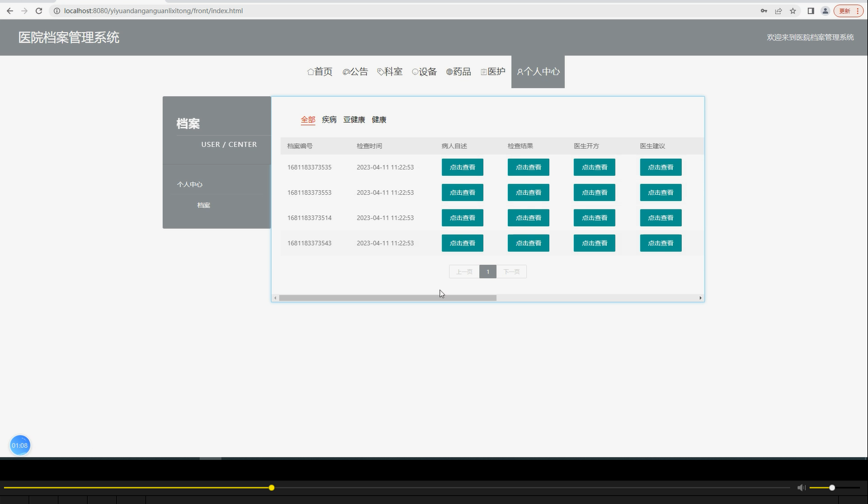Click the table scrollbar left arrow
This screenshot has width=868, height=504.
(x=275, y=298)
